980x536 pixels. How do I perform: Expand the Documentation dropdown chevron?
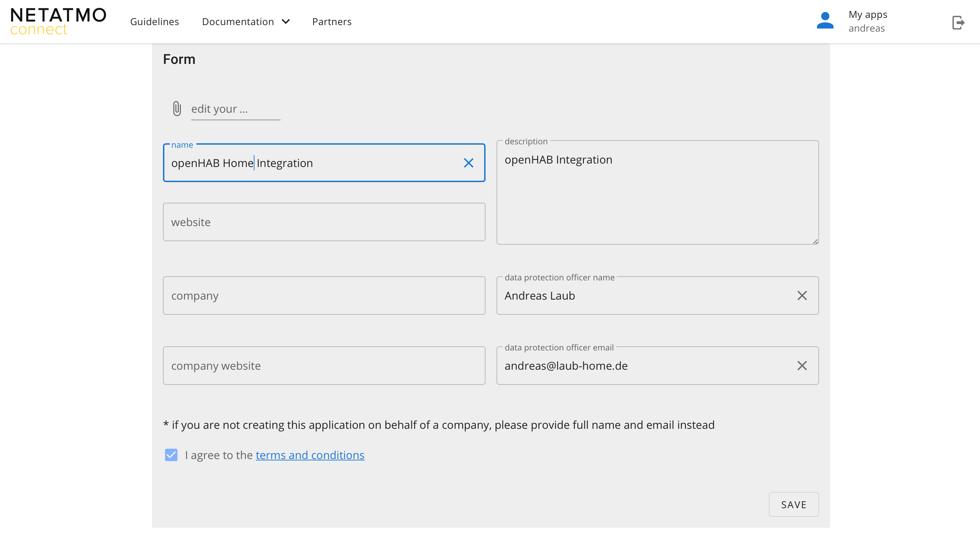click(286, 22)
